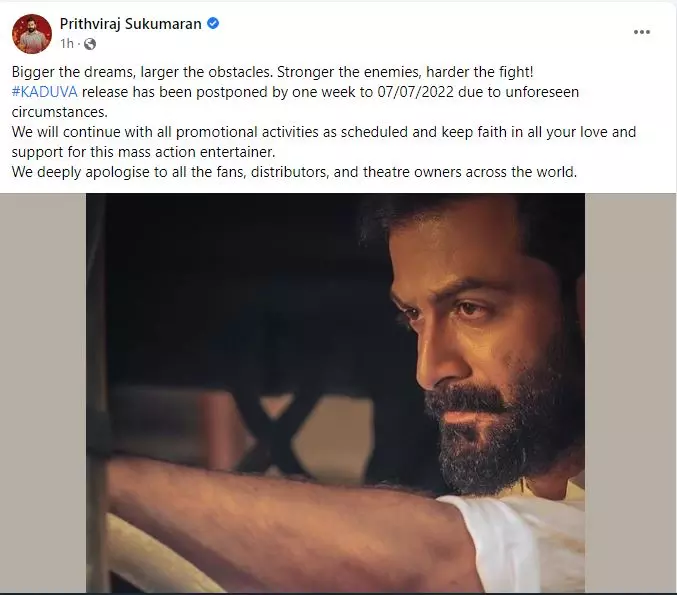Click the word "circumstances." in the post
This screenshot has width=677, height=595.
click(56, 112)
